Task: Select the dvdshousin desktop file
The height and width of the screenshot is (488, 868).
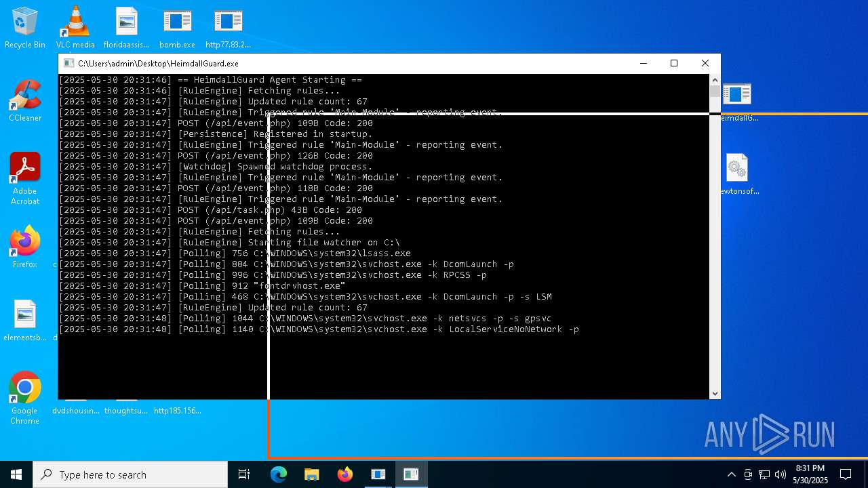Action: [76, 410]
